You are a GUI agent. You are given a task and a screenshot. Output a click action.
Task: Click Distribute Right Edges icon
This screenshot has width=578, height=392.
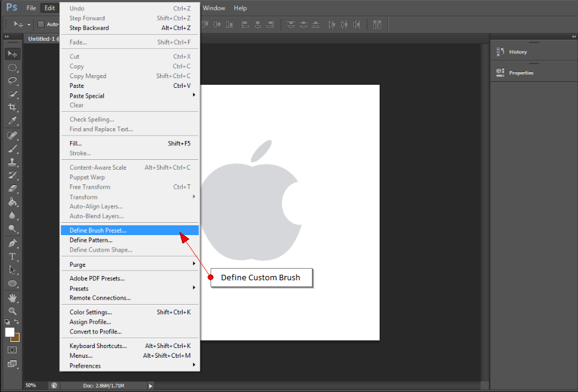356,24
